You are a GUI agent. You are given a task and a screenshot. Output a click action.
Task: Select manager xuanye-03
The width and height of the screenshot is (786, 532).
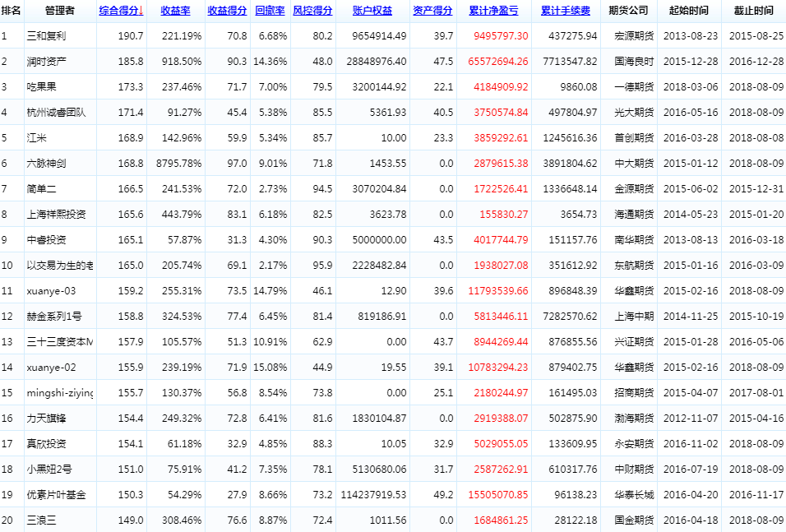coord(51,291)
